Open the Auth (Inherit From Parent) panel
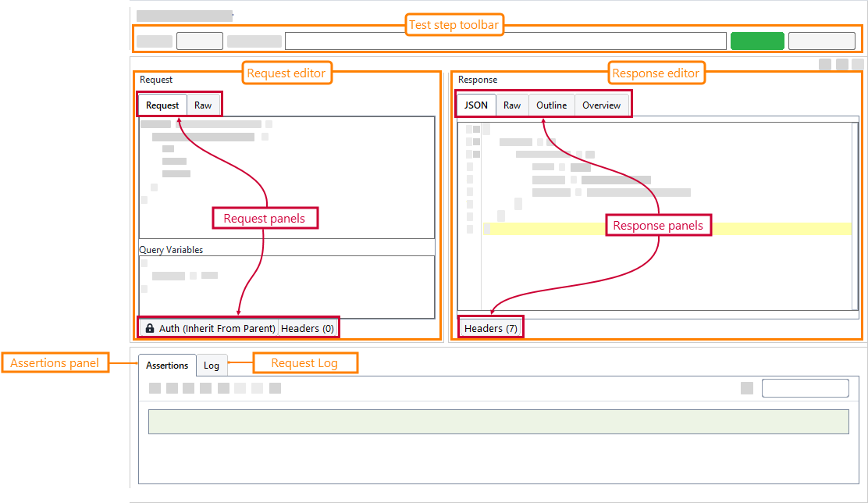The image size is (868, 503). pyautogui.click(x=212, y=328)
